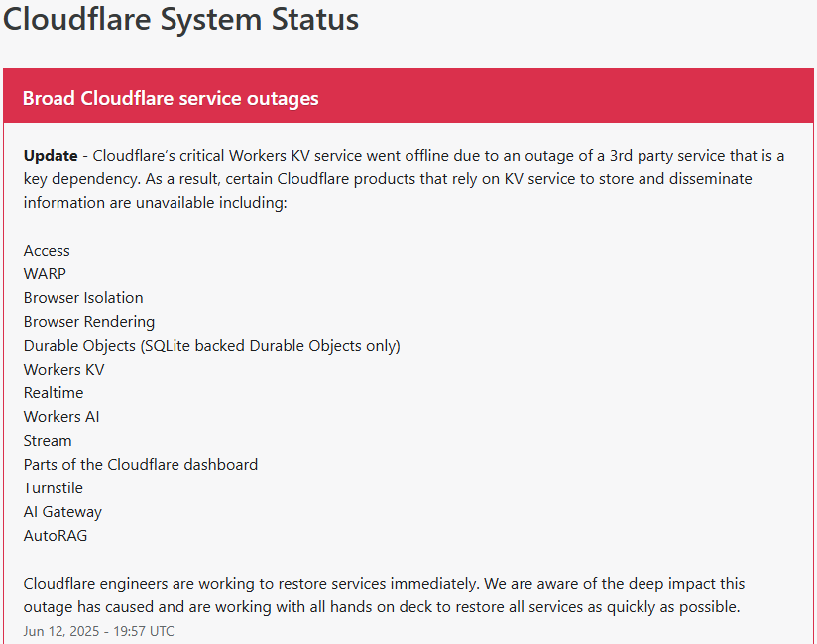Select the bold Update label

tap(51, 156)
